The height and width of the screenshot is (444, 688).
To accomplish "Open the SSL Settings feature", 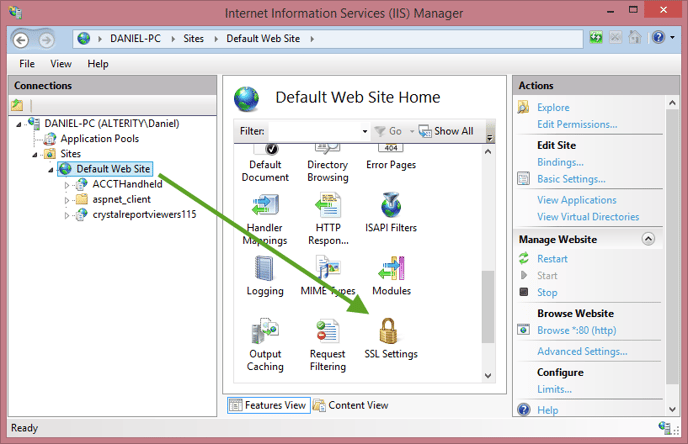I will 391,339.
